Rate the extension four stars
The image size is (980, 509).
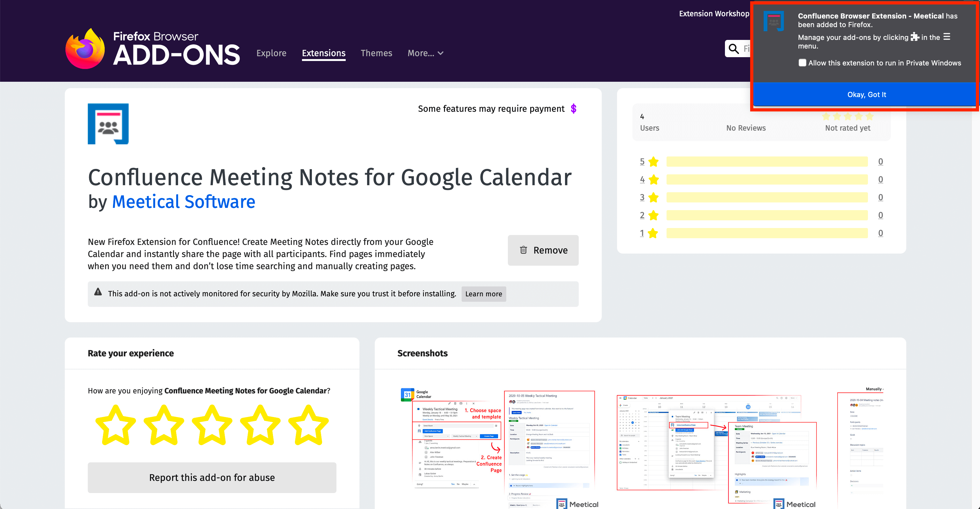pyautogui.click(x=260, y=425)
